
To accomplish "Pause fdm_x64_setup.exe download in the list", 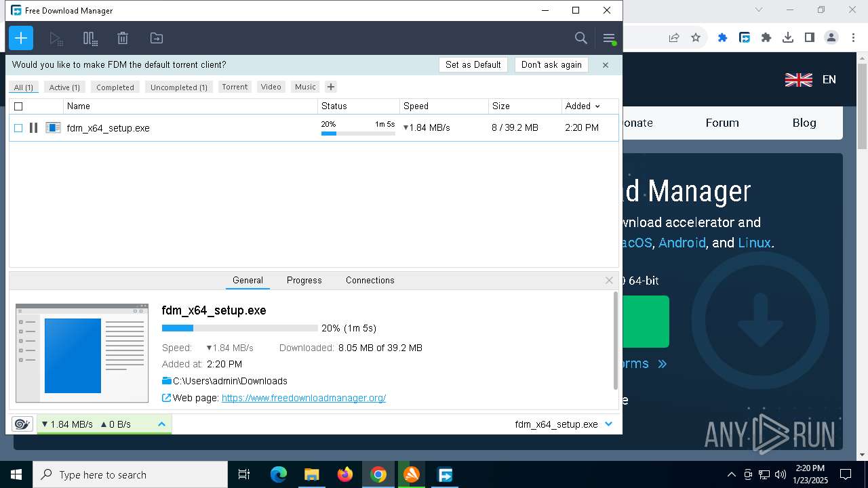I will tap(33, 127).
